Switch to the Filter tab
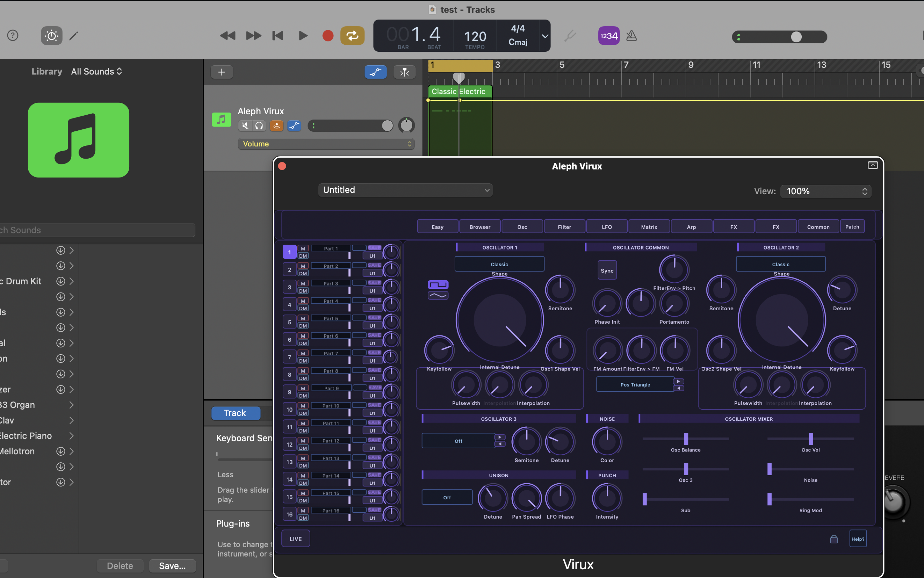924x578 pixels. click(564, 227)
